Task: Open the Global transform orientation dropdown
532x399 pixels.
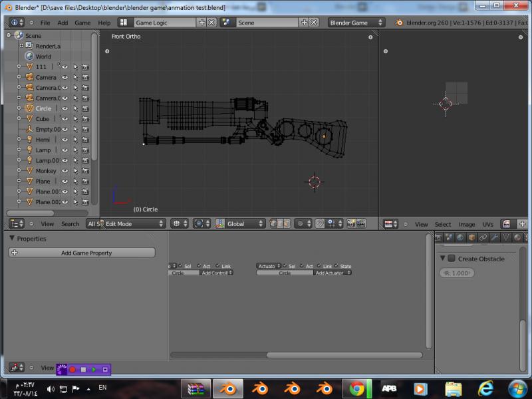Action: click(243, 224)
